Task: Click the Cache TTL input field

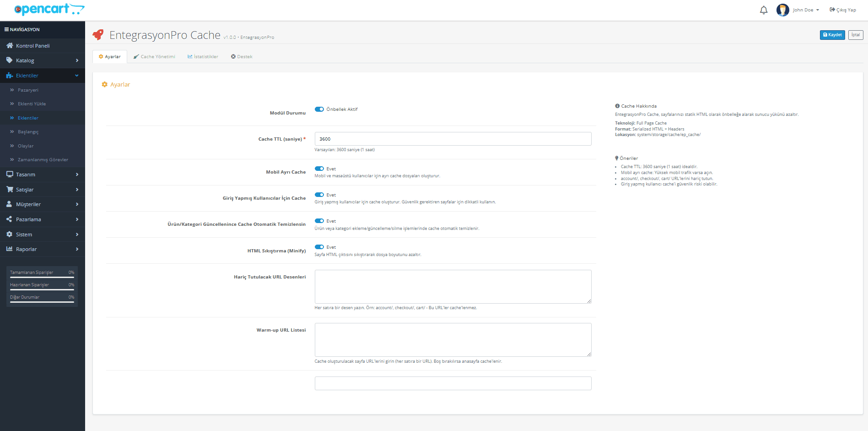Action: [x=453, y=139]
